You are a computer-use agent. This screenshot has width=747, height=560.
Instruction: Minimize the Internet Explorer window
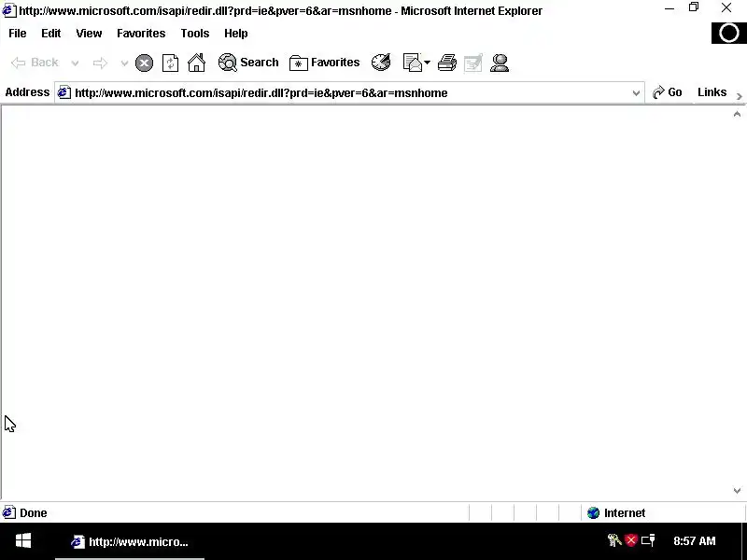point(669,8)
